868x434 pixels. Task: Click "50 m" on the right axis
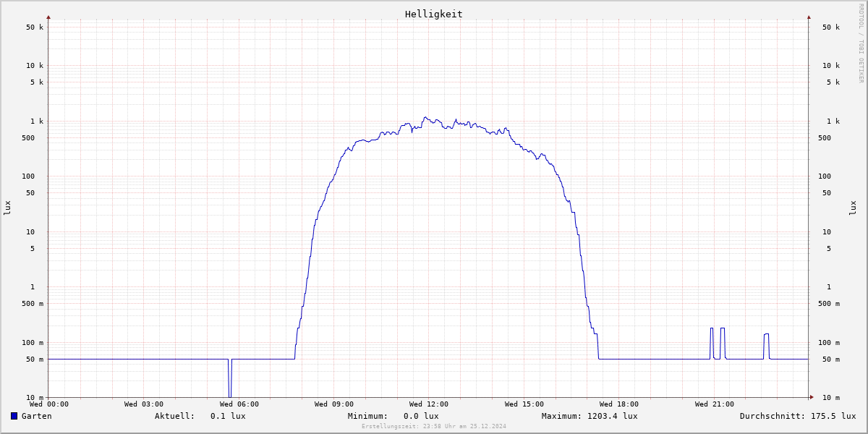point(831,359)
